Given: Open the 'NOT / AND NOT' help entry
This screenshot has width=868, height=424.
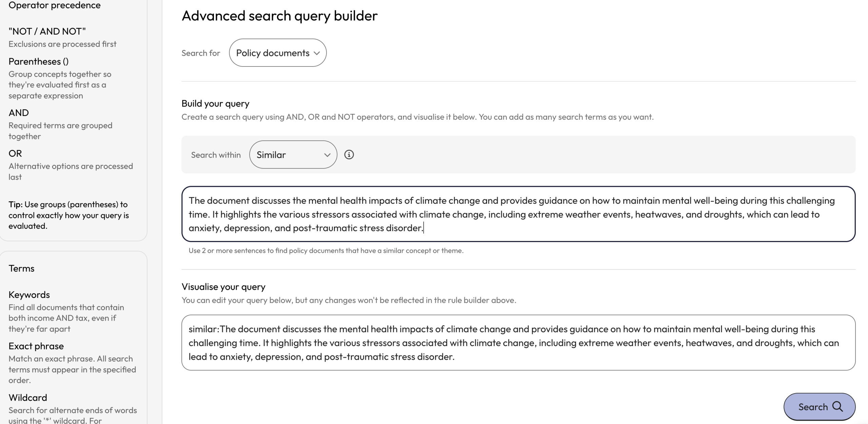Looking at the screenshot, I should coord(47,31).
